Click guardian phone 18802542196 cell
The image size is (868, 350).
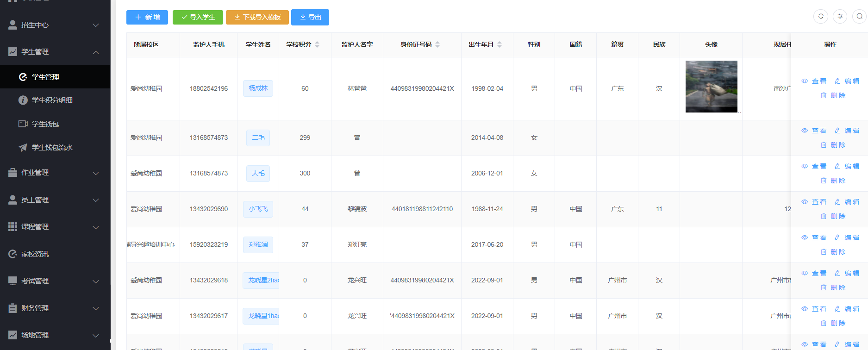pyautogui.click(x=209, y=88)
